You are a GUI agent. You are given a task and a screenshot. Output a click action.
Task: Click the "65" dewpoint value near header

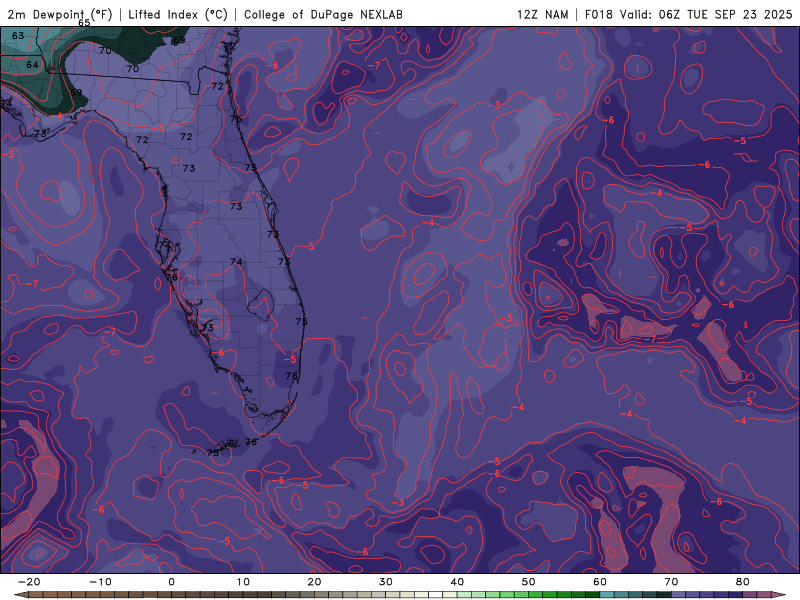pyautogui.click(x=84, y=23)
